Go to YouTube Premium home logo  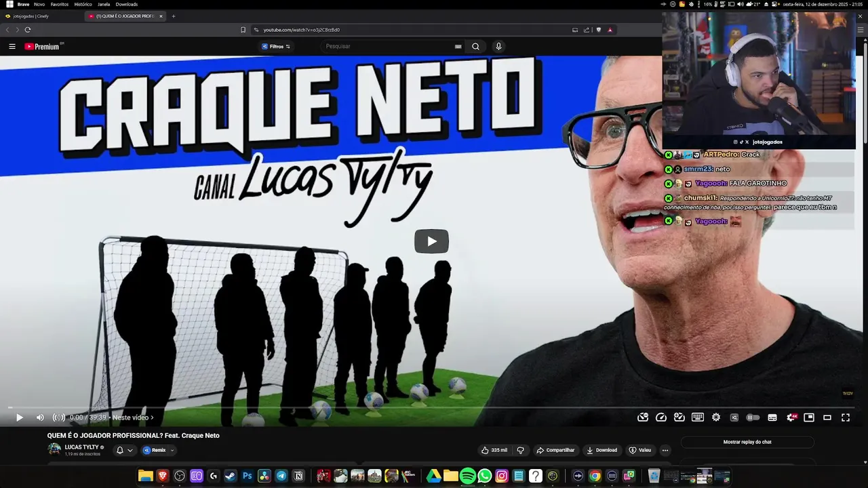click(43, 46)
